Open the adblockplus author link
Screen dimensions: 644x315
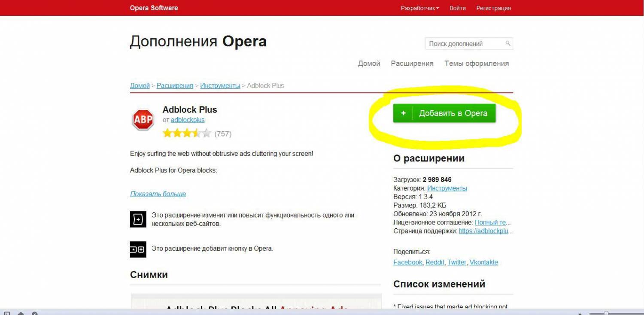point(188,120)
